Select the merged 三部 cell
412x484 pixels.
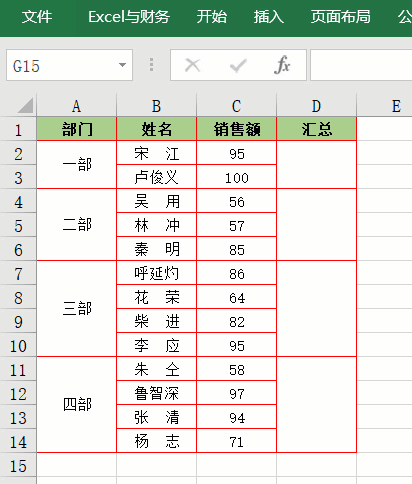(77, 309)
